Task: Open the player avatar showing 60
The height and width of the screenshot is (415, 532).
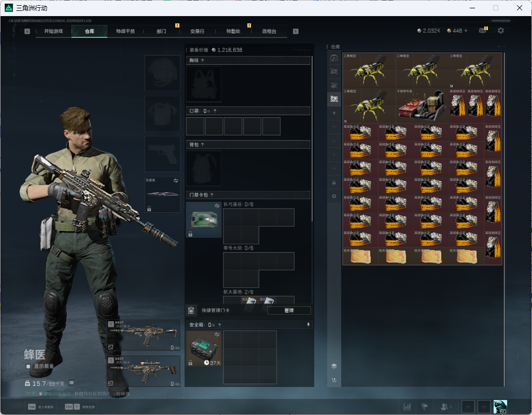Action: coord(500,407)
